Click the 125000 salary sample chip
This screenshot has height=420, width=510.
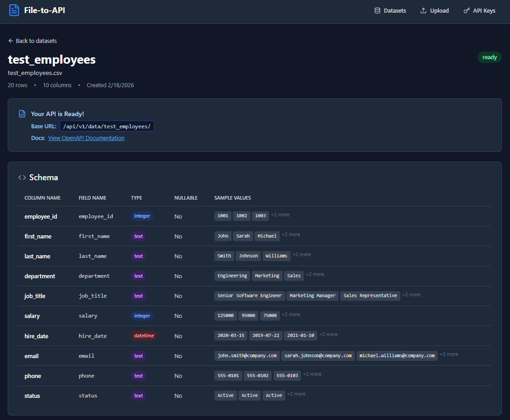click(x=225, y=315)
